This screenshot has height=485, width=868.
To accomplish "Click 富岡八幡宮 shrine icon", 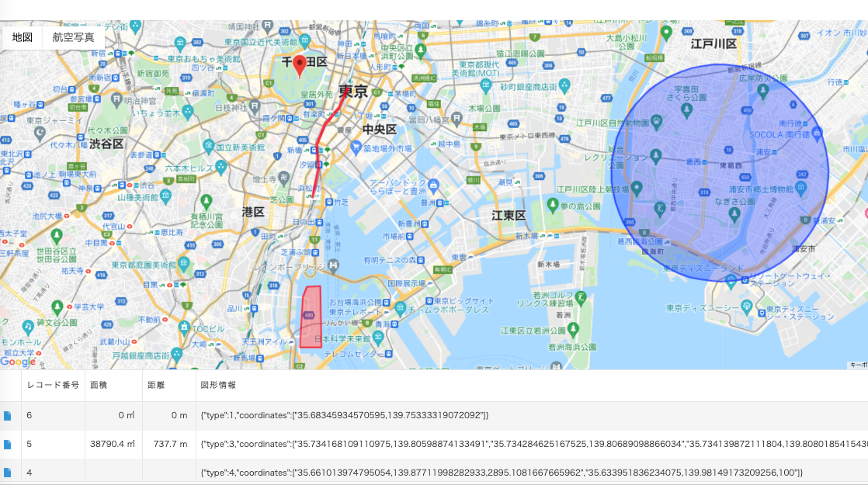I will point(457,117).
